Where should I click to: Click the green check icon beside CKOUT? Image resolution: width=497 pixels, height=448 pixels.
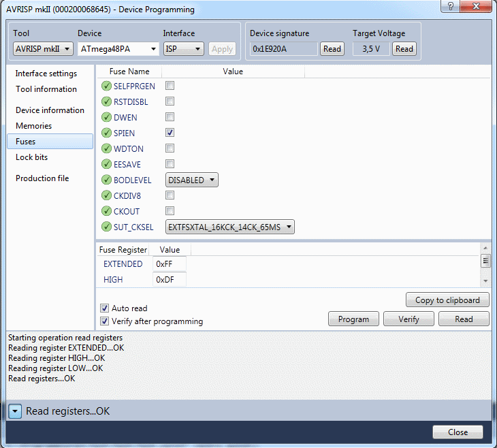(106, 211)
